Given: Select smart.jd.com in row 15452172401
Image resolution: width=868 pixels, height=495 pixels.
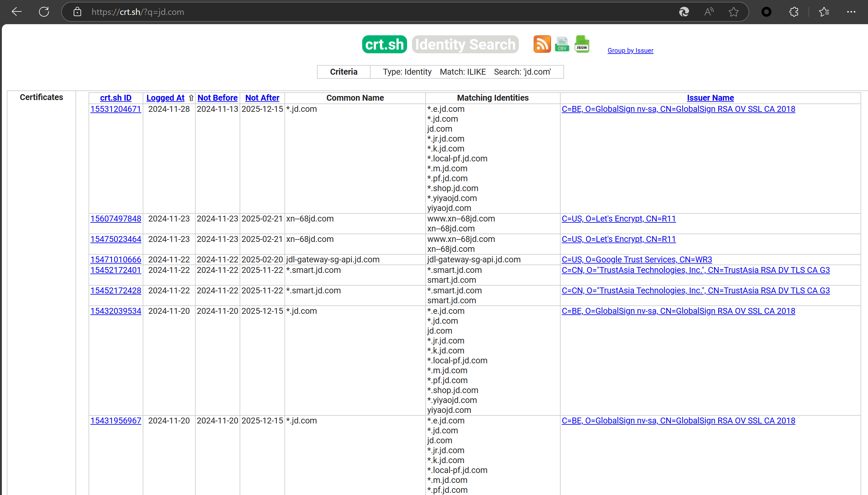Looking at the screenshot, I should [452, 280].
